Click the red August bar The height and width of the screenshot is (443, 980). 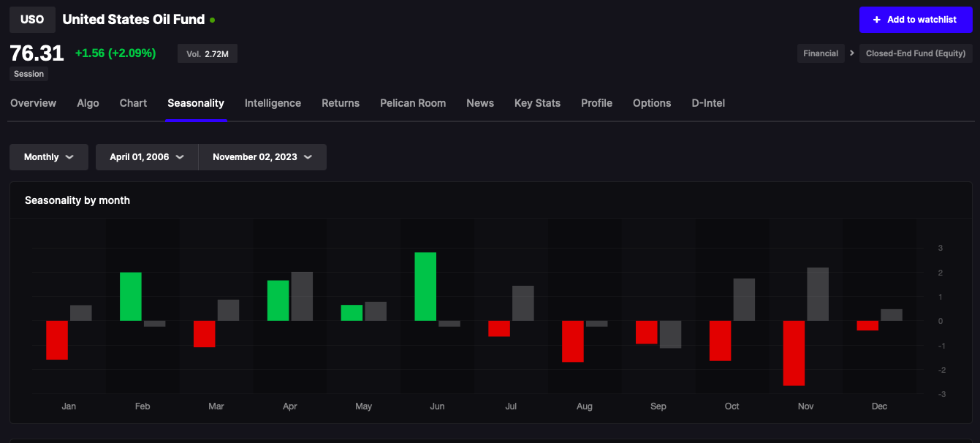pyautogui.click(x=573, y=341)
